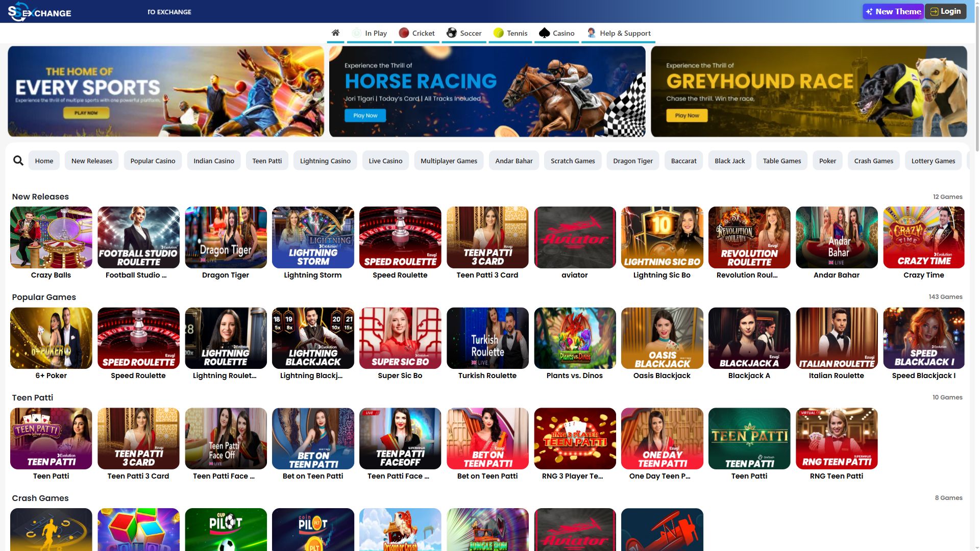This screenshot has height=551, width=980.
Task: Open the Super Sic Bo game
Action: point(400,338)
